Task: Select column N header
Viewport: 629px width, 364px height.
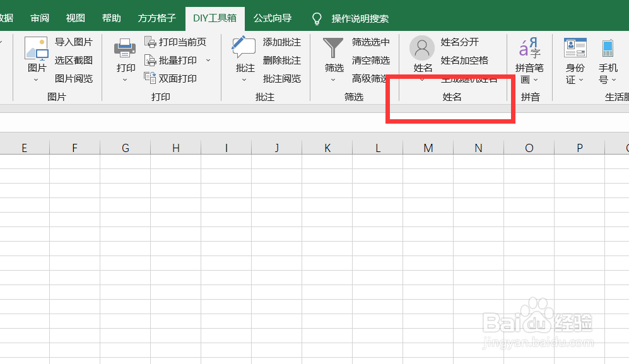Action: pyautogui.click(x=479, y=148)
